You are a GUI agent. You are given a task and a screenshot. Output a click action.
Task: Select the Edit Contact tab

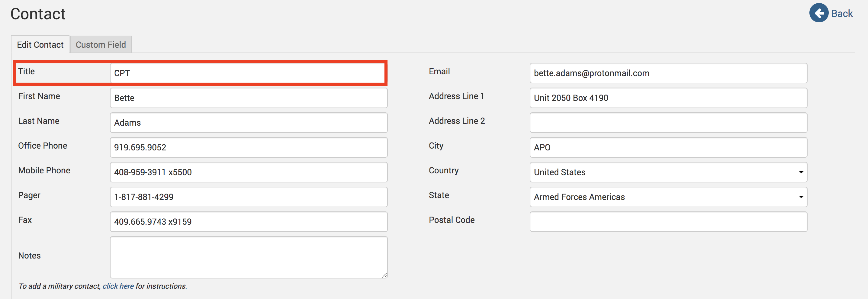[x=40, y=44]
